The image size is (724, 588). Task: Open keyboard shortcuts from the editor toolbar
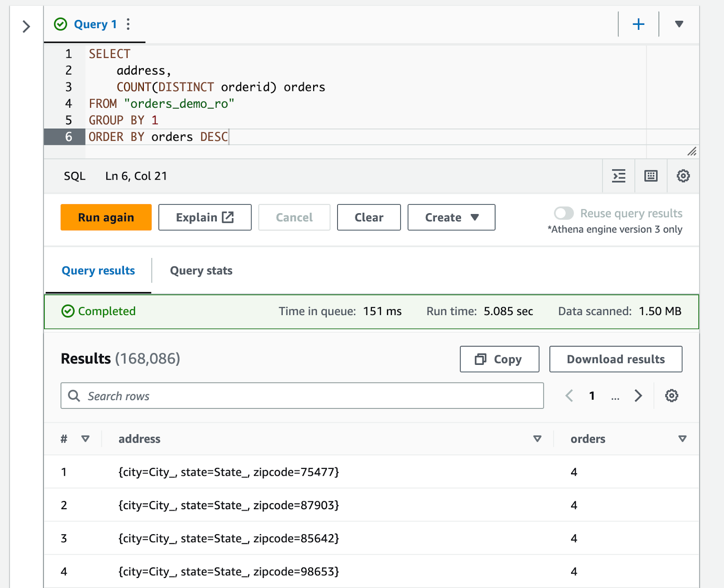click(651, 176)
